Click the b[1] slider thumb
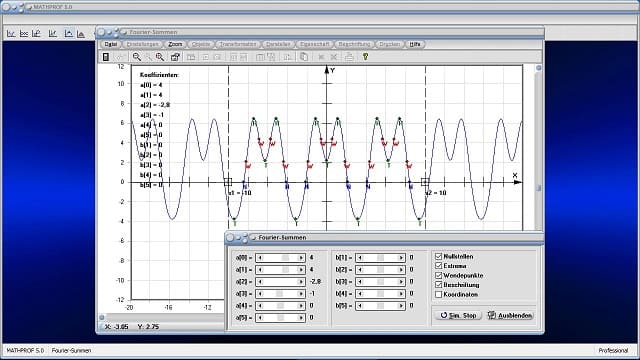The width and height of the screenshot is (640, 360). pyautogui.click(x=380, y=258)
